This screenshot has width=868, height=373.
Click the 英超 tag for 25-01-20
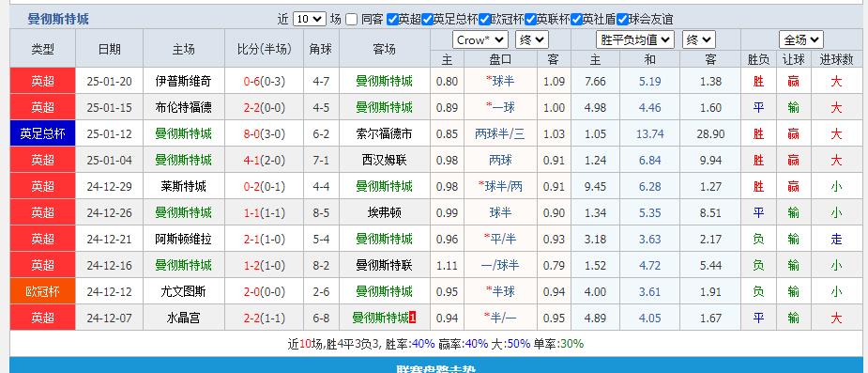(x=42, y=82)
